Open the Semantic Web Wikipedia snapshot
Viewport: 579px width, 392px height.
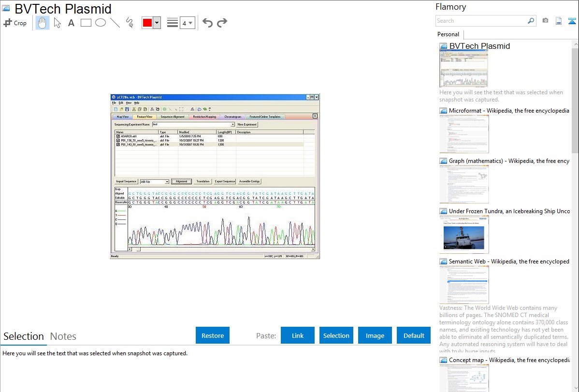509,261
